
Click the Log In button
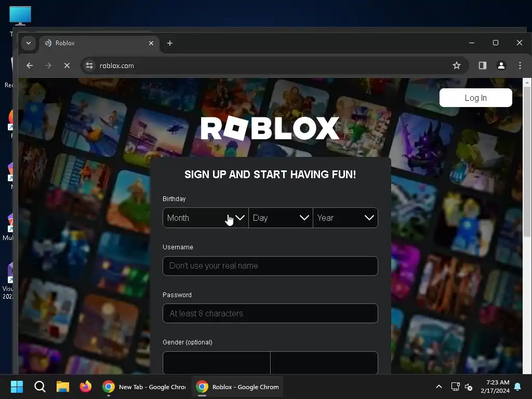pyautogui.click(x=476, y=98)
